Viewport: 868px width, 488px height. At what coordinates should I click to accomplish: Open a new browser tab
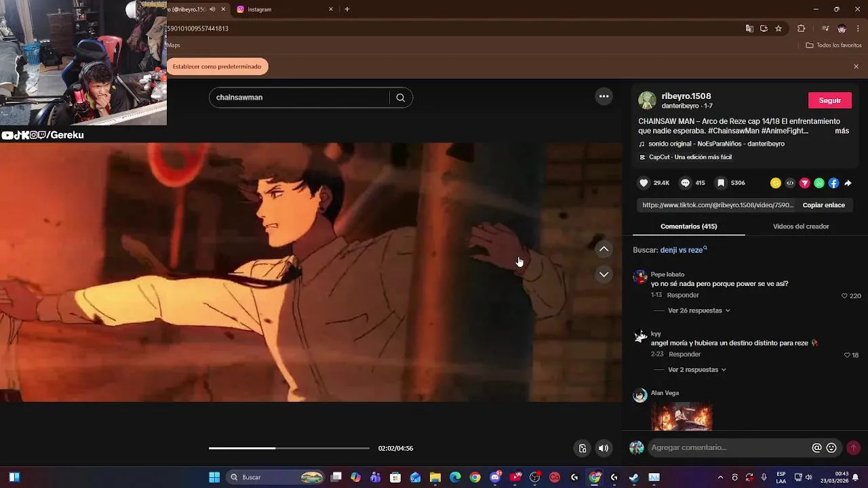tap(347, 9)
